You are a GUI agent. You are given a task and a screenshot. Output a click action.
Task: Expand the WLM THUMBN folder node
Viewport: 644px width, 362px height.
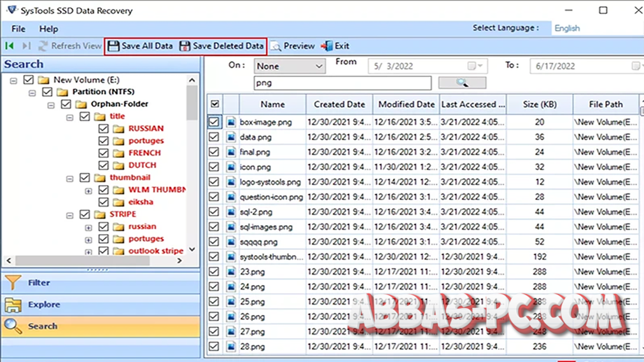click(88, 190)
